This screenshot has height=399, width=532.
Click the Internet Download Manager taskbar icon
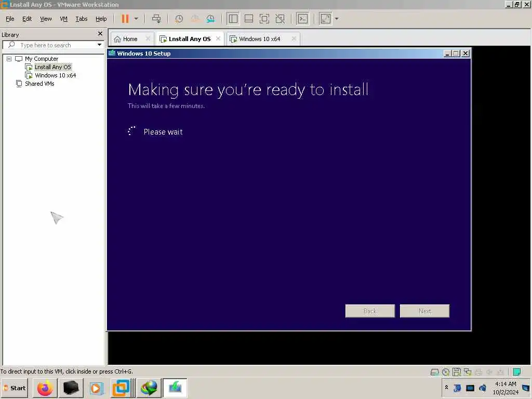(149, 388)
